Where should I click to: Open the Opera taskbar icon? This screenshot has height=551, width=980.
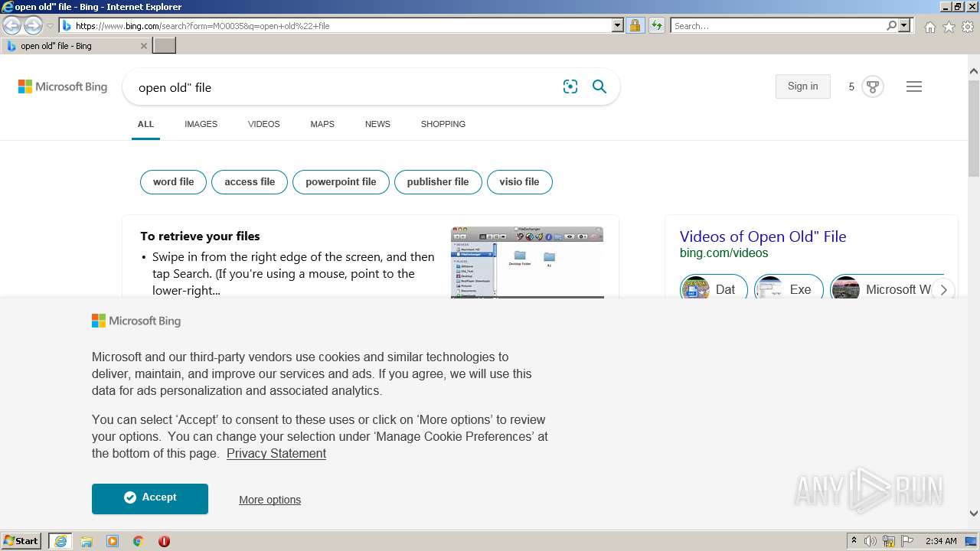coord(164,541)
